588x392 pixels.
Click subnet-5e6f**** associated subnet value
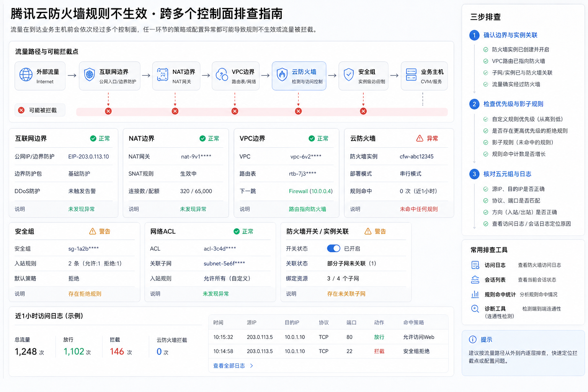click(x=224, y=264)
